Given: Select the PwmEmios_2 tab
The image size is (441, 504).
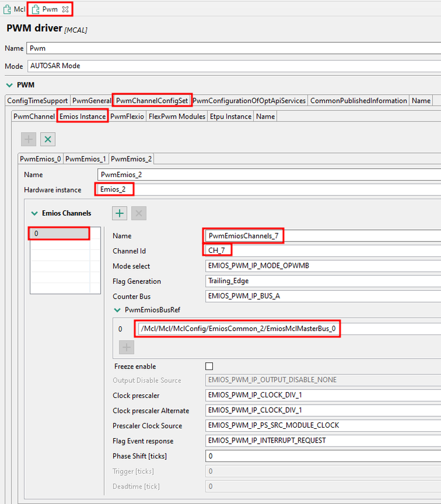Looking at the screenshot, I should [131, 159].
